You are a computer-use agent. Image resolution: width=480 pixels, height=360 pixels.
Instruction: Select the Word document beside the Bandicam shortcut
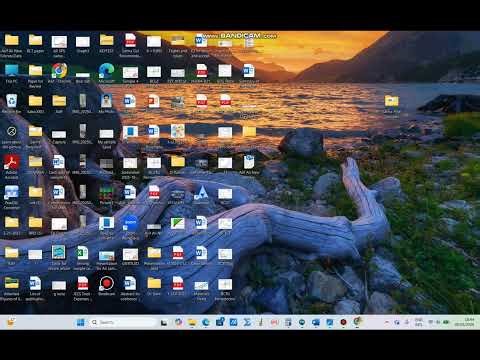pyautogui.click(x=130, y=288)
